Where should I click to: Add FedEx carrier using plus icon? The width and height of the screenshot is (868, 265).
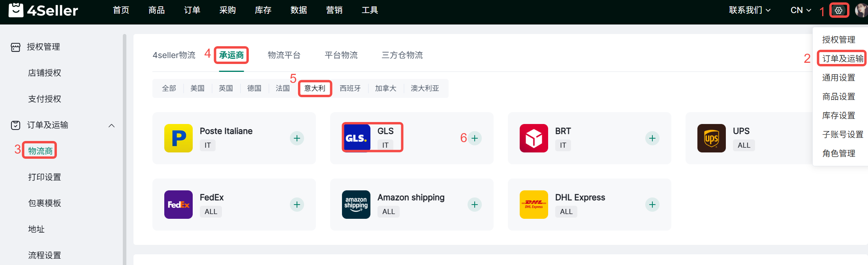[x=297, y=205]
